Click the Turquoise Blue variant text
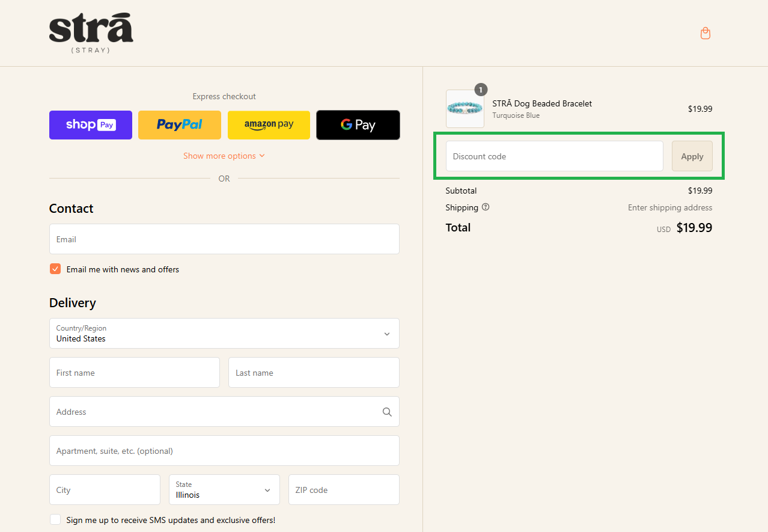This screenshot has height=532, width=768. coord(516,115)
